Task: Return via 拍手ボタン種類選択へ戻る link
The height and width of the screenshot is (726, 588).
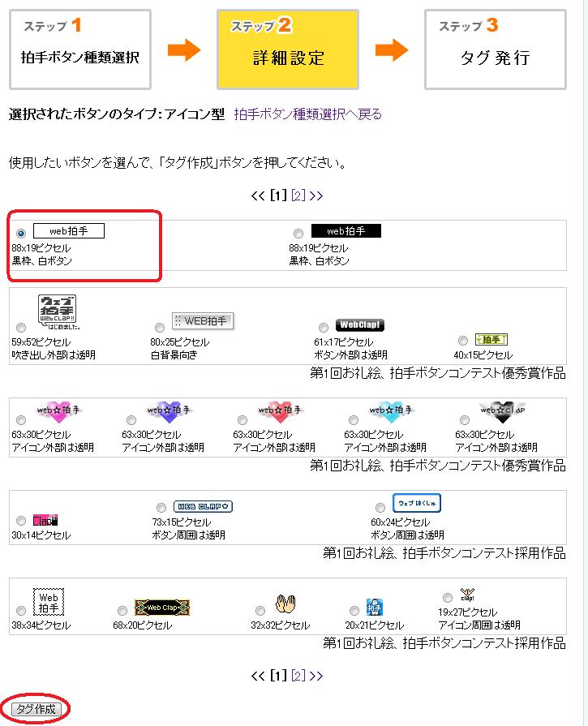Action: click(307, 114)
